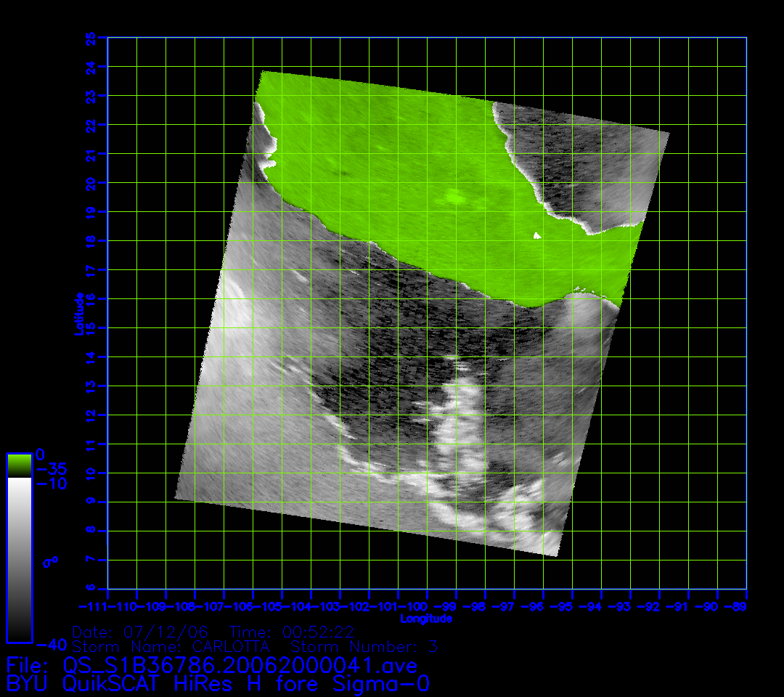Click the file name text QS_S1B36786.20062000041.ave
Image resolution: width=784 pixels, height=697 pixels.
point(240,666)
